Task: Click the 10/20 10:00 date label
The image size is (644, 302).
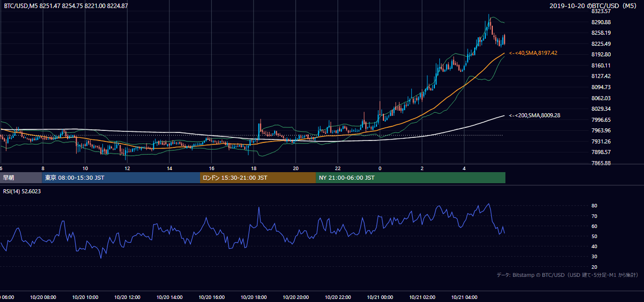Action: click(x=85, y=297)
